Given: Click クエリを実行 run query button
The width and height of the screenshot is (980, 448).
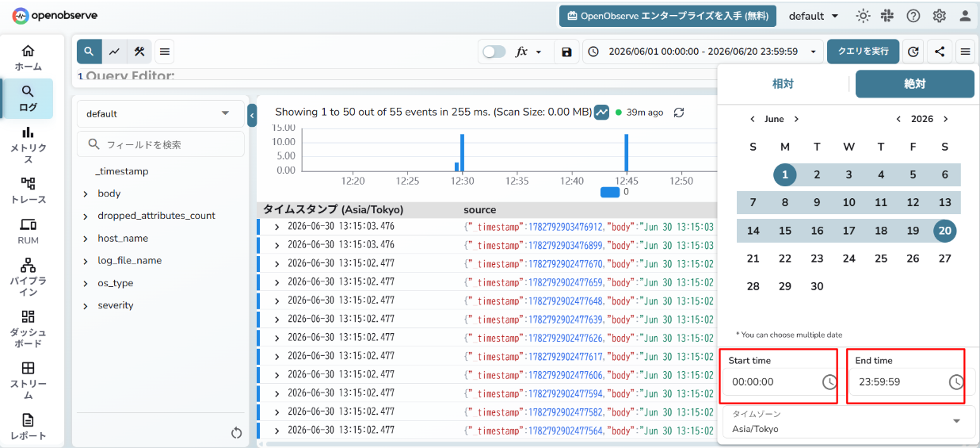Looking at the screenshot, I should coord(864,52).
